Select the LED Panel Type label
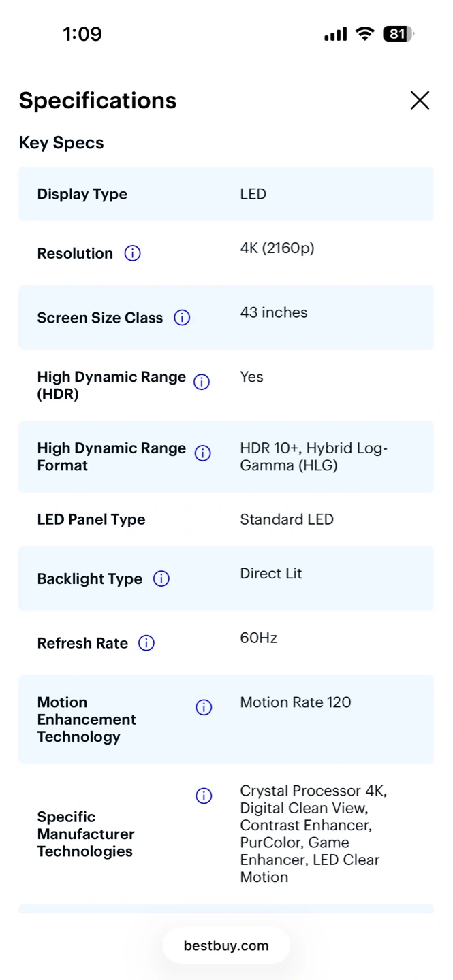 click(x=91, y=519)
